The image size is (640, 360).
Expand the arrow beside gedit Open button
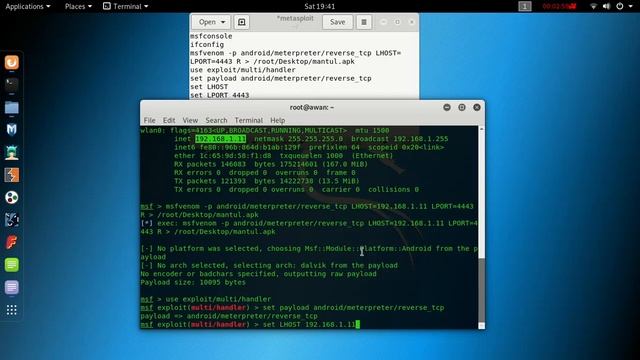coord(223,22)
